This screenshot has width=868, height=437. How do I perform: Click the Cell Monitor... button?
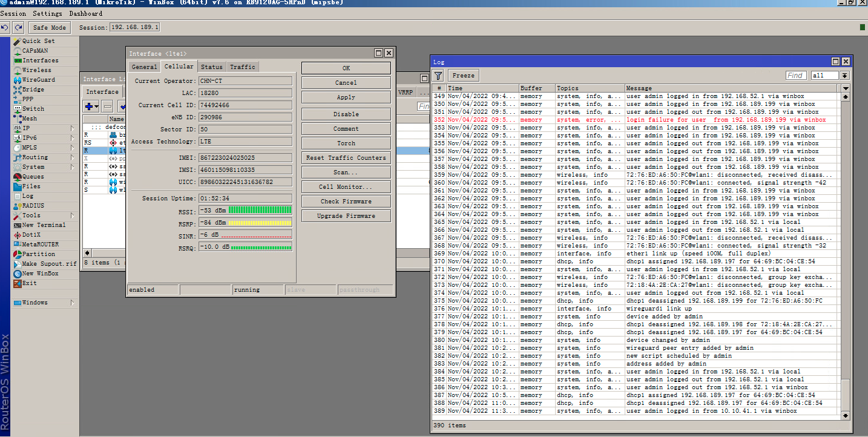[x=346, y=187]
